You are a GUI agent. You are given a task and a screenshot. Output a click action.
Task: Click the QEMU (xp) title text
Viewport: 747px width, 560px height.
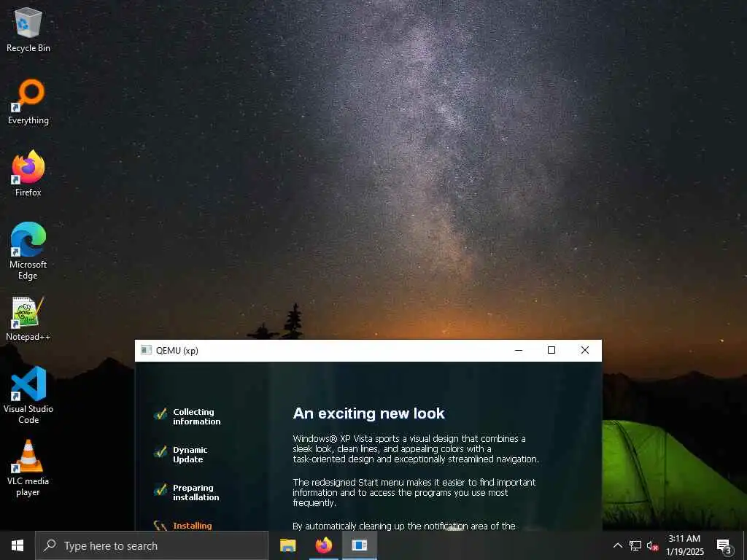pos(177,351)
